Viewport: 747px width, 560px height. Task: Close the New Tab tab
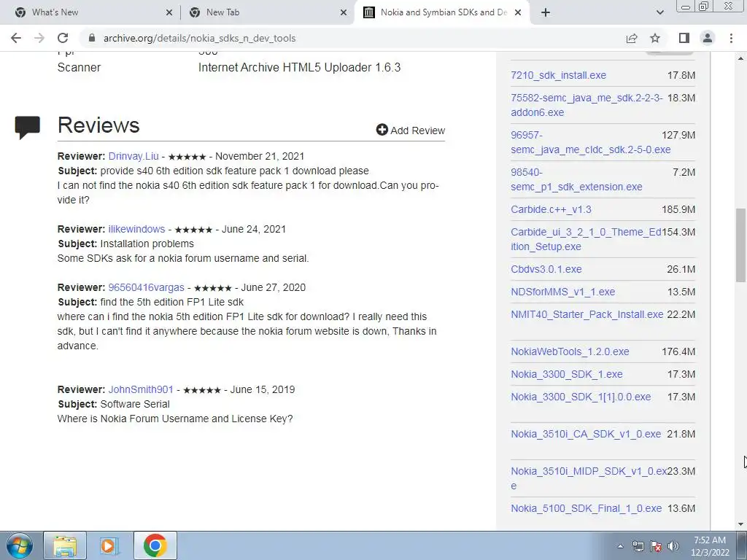pos(344,12)
